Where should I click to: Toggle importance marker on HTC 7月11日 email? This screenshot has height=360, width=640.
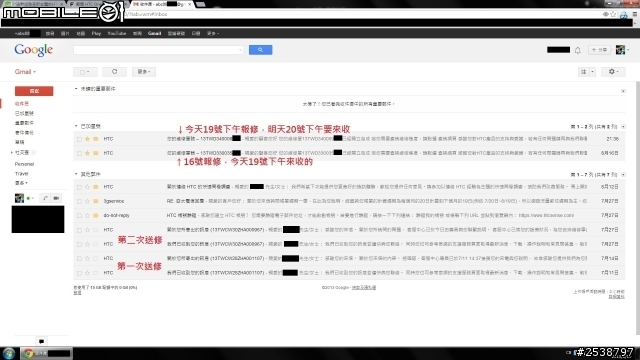click(96, 273)
